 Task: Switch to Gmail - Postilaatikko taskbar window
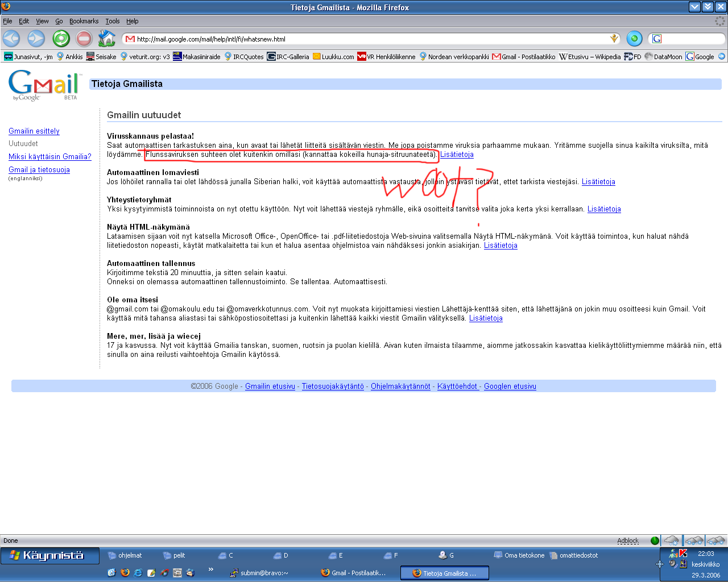click(353, 573)
